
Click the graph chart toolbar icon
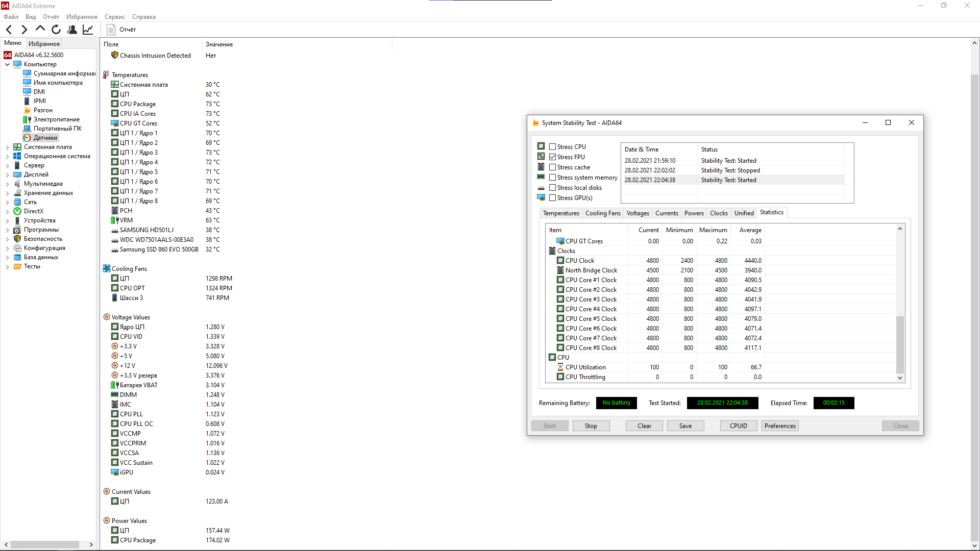click(x=88, y=30)
